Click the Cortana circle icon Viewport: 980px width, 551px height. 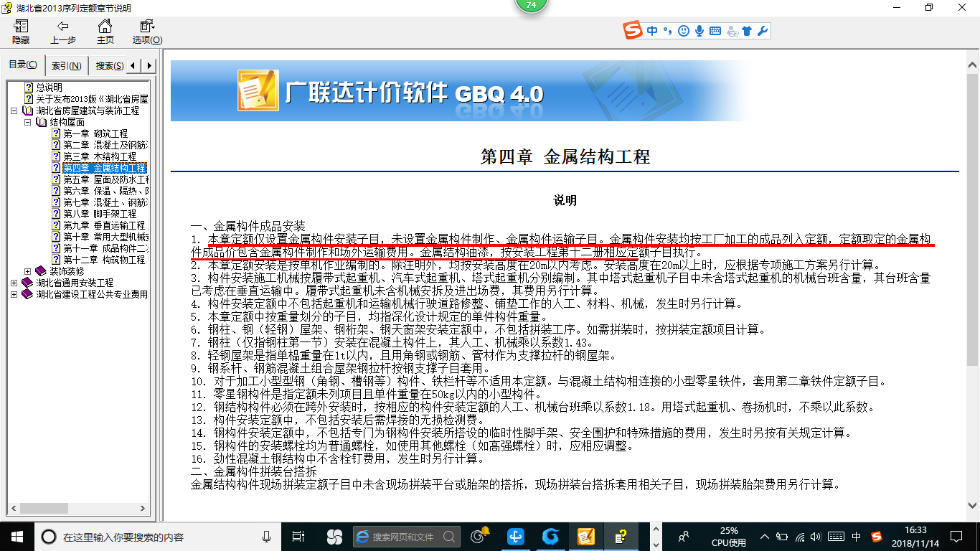(x=49, y=537)
